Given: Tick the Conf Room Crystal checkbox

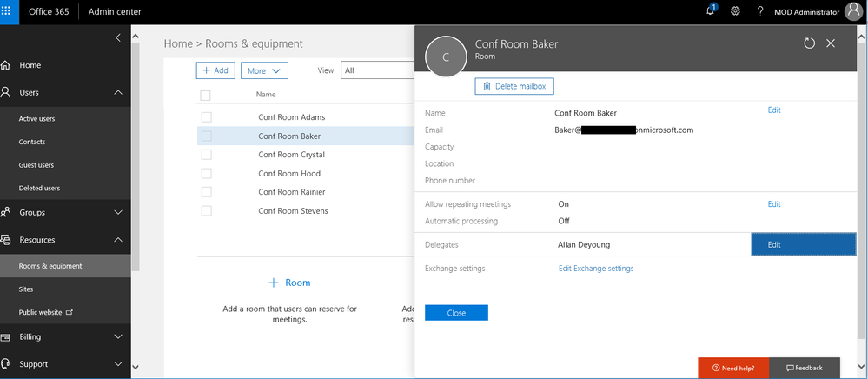Looking at the screenshot, I should point(207,154).
